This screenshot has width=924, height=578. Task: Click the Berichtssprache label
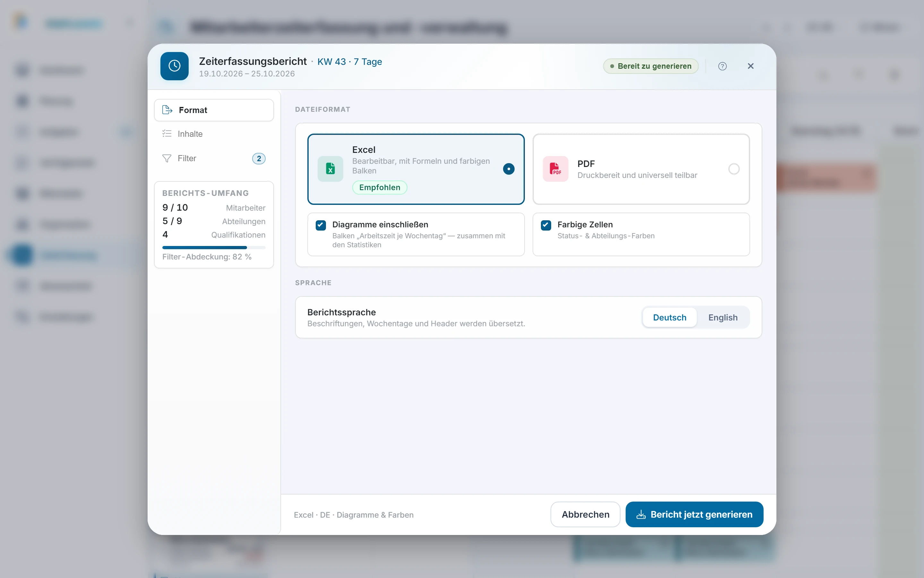(x=341, y=312)
